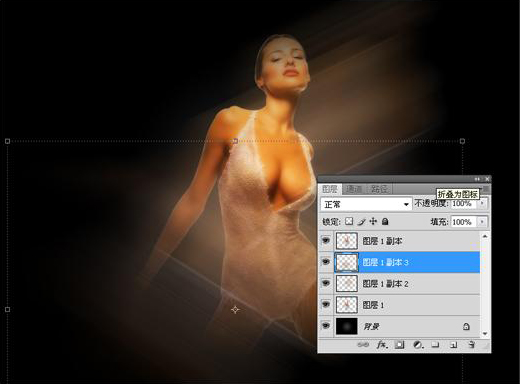Click the top-right transform handle

tap(462, 141)
